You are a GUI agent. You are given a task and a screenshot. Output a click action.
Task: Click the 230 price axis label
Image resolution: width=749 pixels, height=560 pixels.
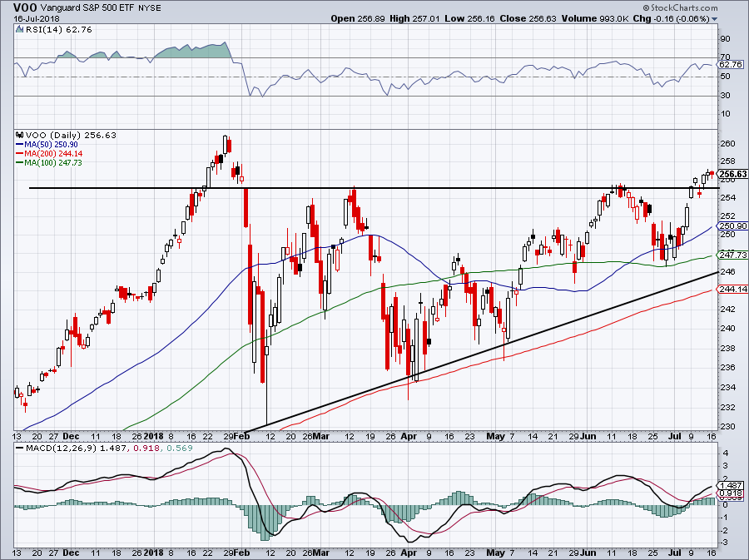pos(727,426)
